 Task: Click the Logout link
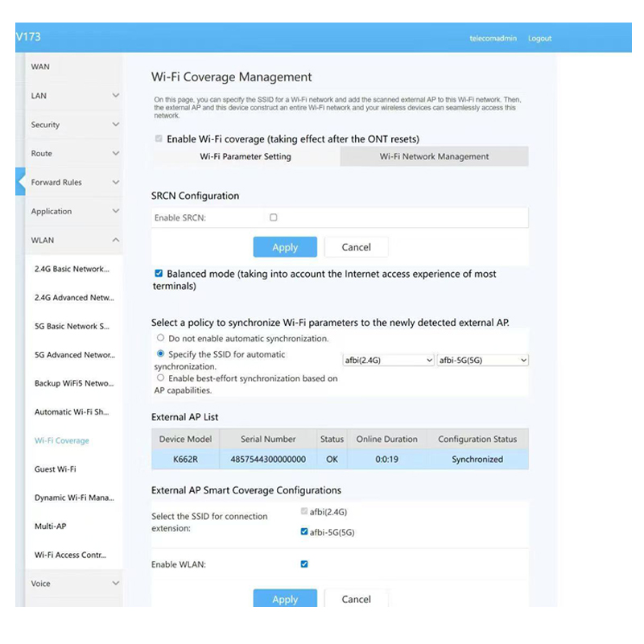click(x=539, y=39)
